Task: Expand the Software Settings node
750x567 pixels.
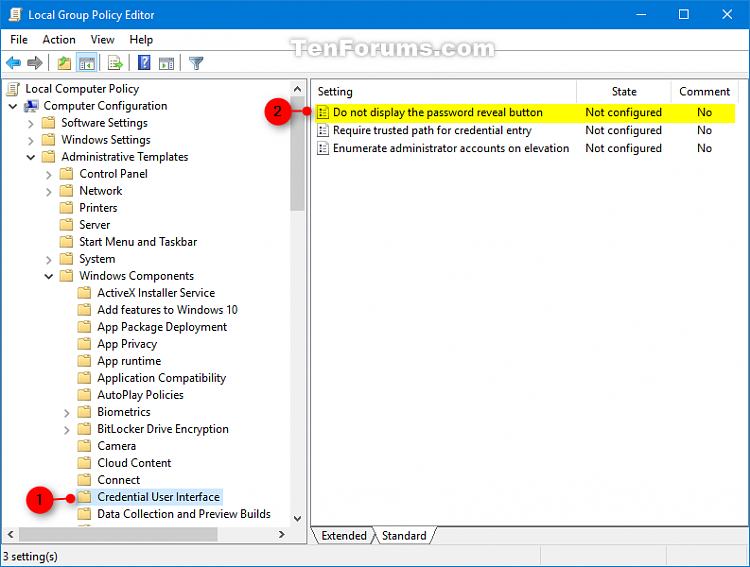Action: [x=31, y=124]
